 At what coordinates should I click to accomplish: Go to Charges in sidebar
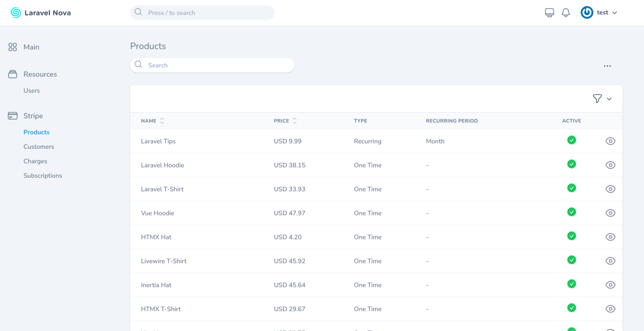[35, 161]
